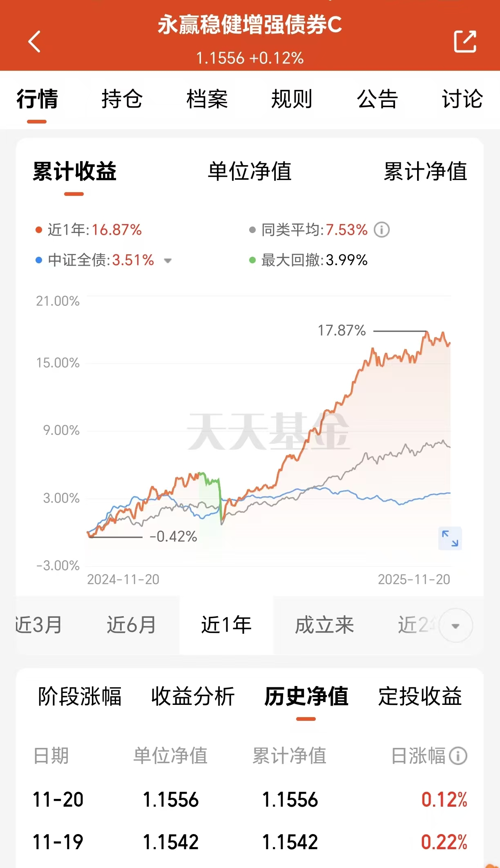Click info icon beside 同类平均
Image resolution: width=500 pixels, height=868 pixels.
pyautogui.click(x=382, y=230)
